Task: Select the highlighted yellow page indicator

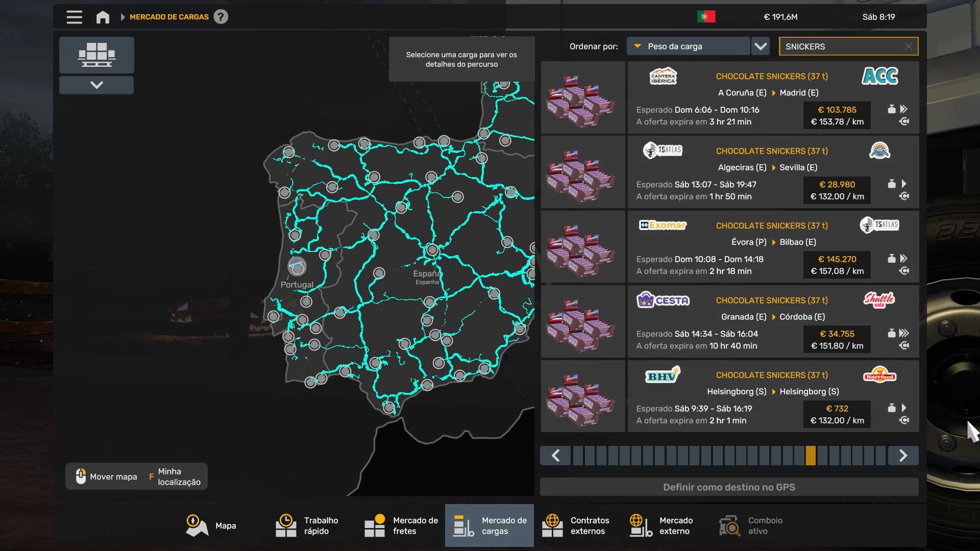Action: click(811, 456)
